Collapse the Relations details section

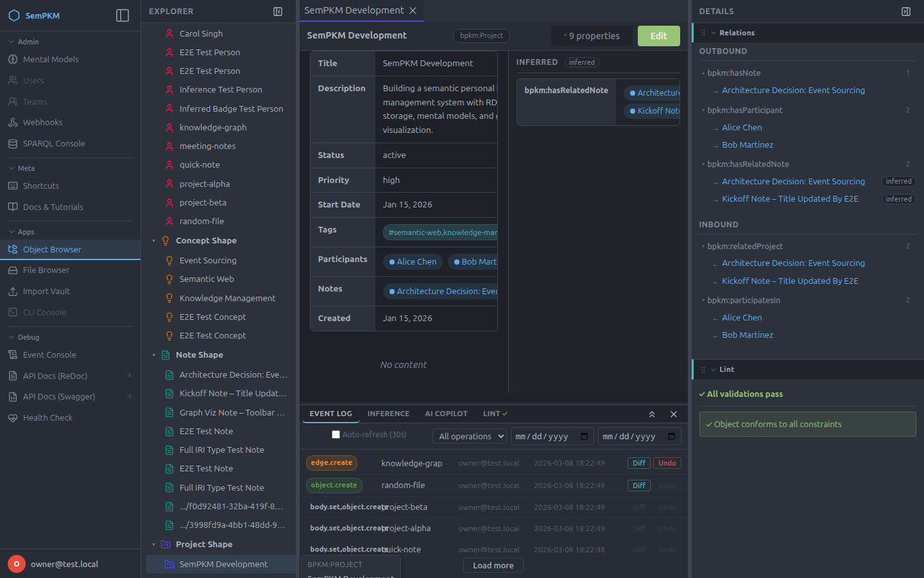coord(714,33)
